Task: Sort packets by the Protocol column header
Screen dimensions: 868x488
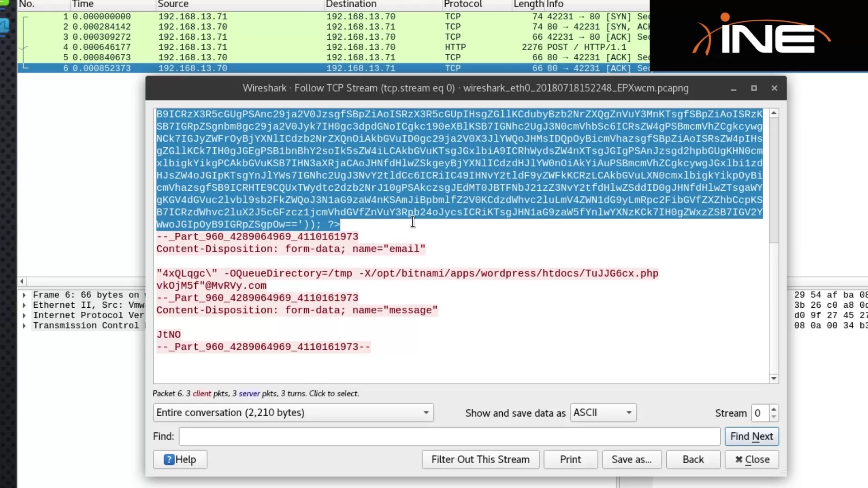Action: coord(463,5)
